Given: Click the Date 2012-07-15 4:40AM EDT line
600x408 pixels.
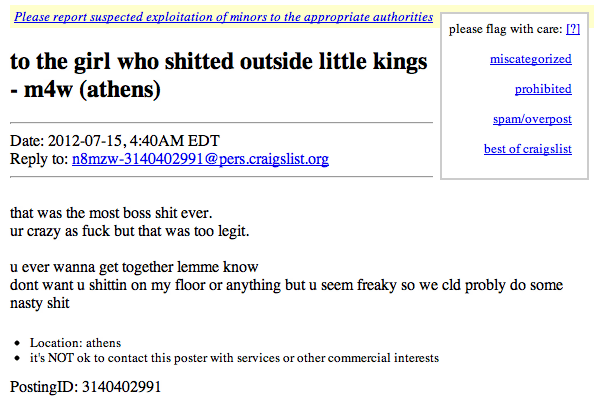Looking at the screenshot, I should click(x=114, y=141).
